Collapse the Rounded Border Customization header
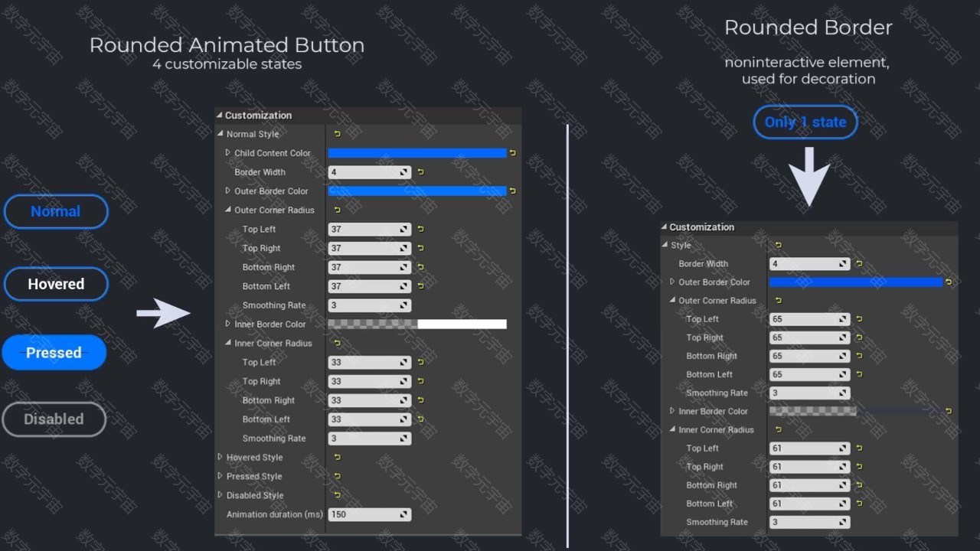 click(x=665, y=227)
